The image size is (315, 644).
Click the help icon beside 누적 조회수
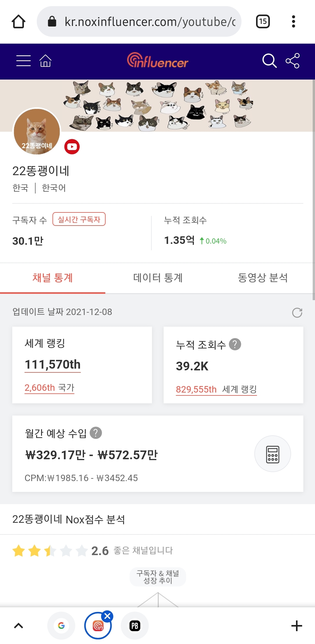click(x=235, y=344)
